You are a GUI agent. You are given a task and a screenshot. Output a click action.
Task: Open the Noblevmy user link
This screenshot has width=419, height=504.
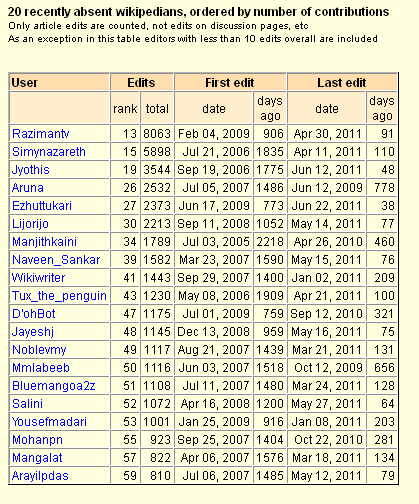click(39, 350)
